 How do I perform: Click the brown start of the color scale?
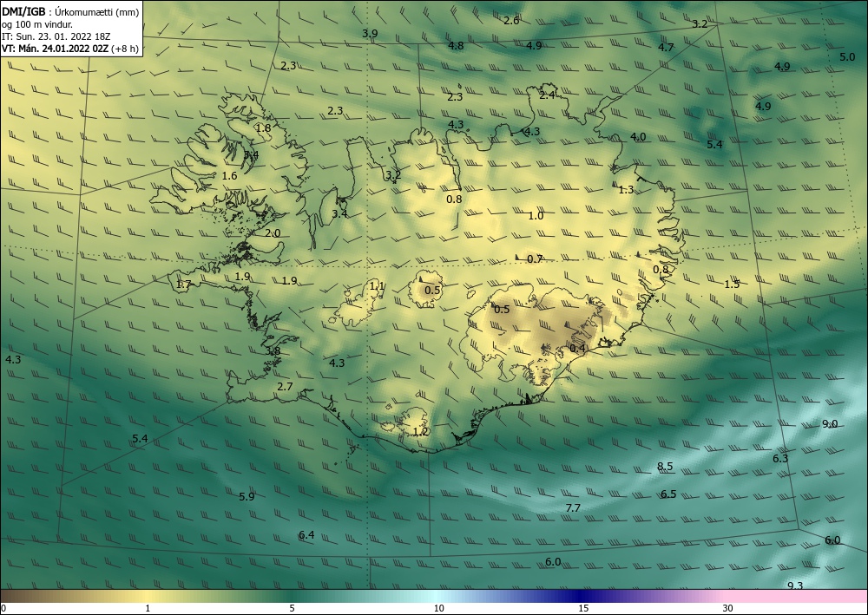coord(23,596)
